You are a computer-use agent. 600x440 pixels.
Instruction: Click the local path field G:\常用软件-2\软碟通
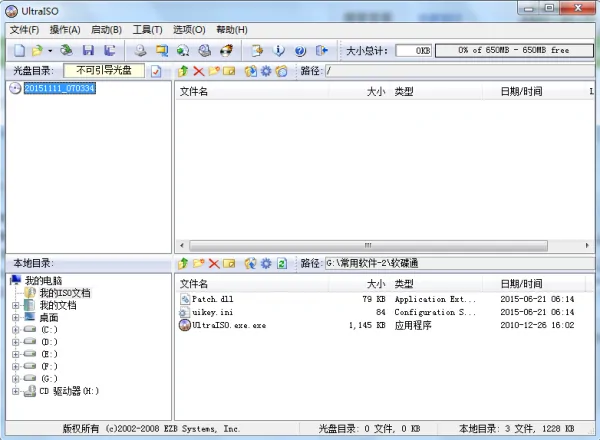(x=459, y=263)
